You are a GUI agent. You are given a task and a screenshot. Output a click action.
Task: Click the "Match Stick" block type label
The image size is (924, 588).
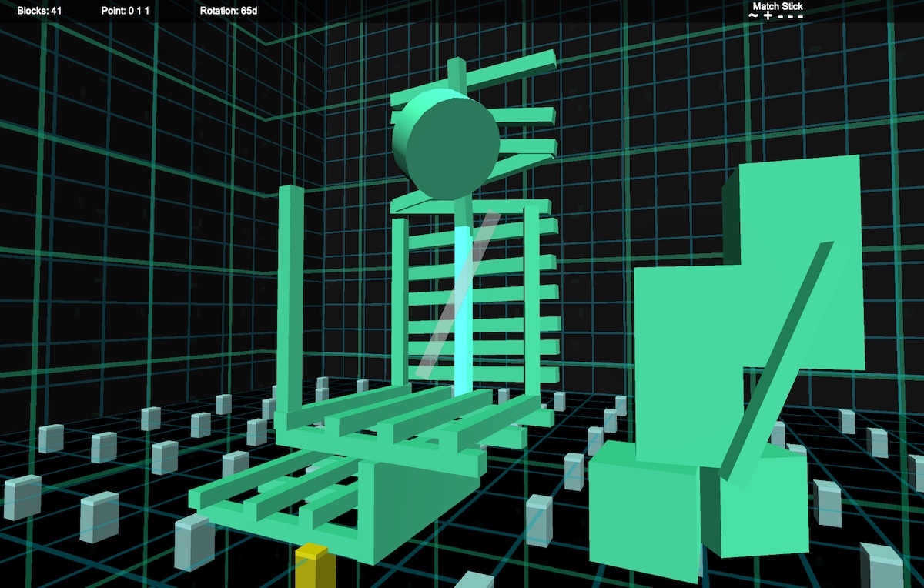click(x=778, y=6)
